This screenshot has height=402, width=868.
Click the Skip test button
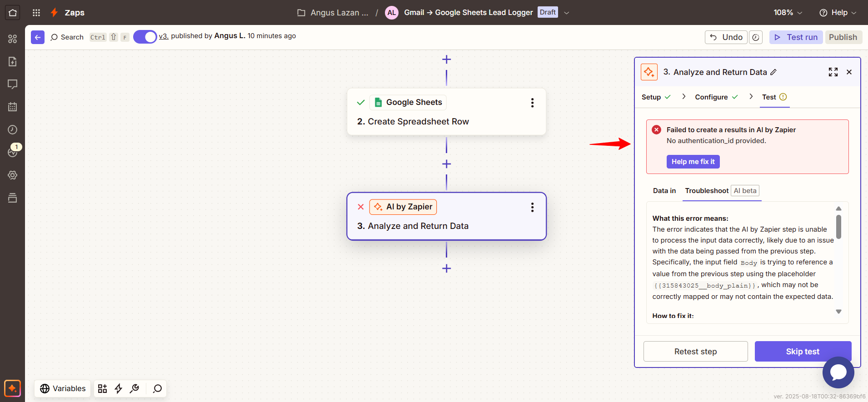point(803,352)
